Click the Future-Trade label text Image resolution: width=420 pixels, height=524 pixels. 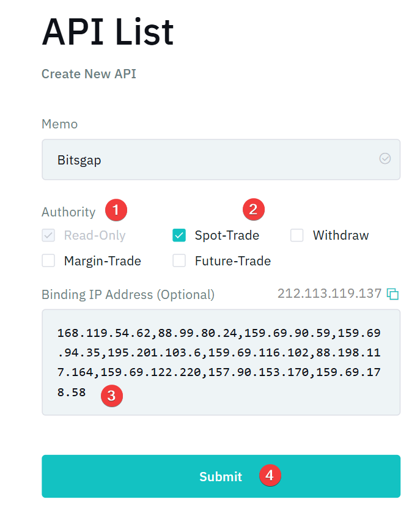pos(233,261)
